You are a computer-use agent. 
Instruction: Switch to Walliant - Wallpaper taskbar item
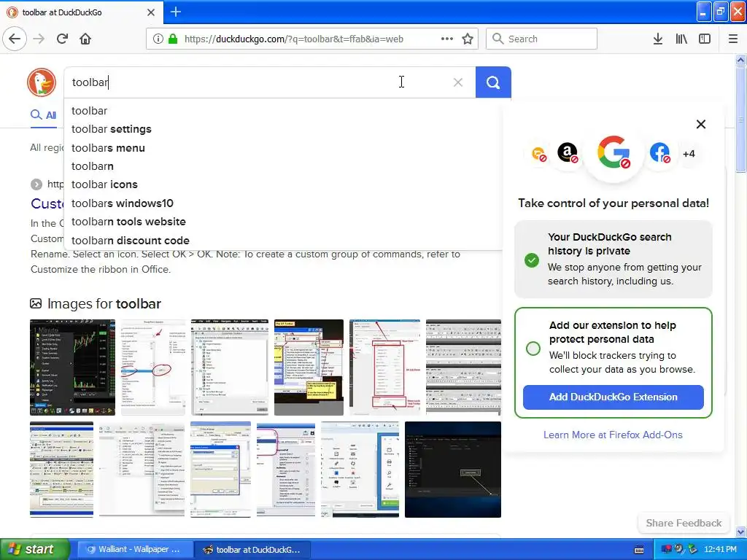[135, 550]
